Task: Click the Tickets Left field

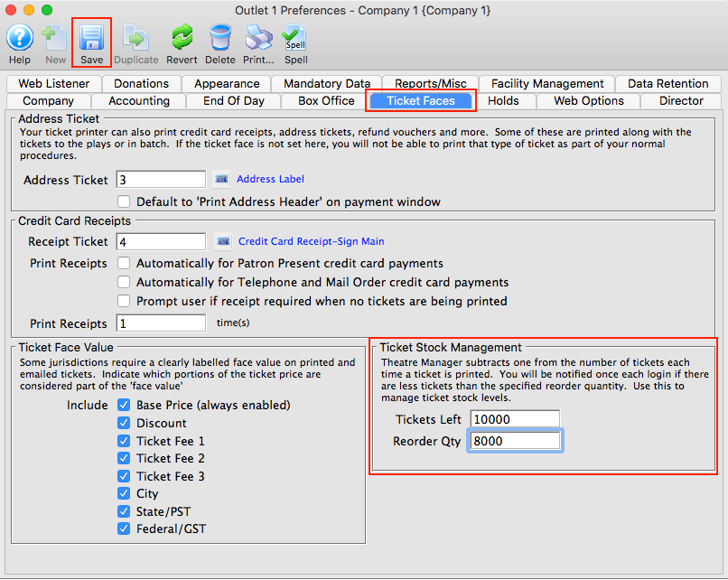Action: [x=515, y=419]
